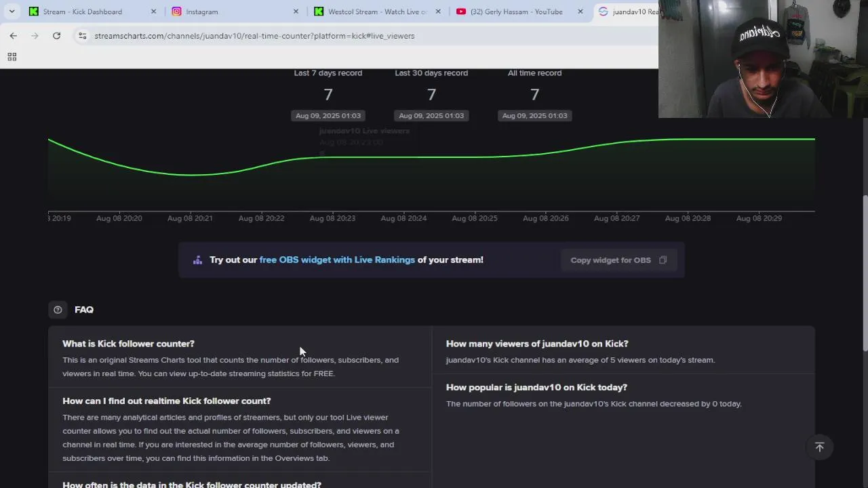Open the tab search dropdown arrow
The image size is (868, 488).
(12, 12)
